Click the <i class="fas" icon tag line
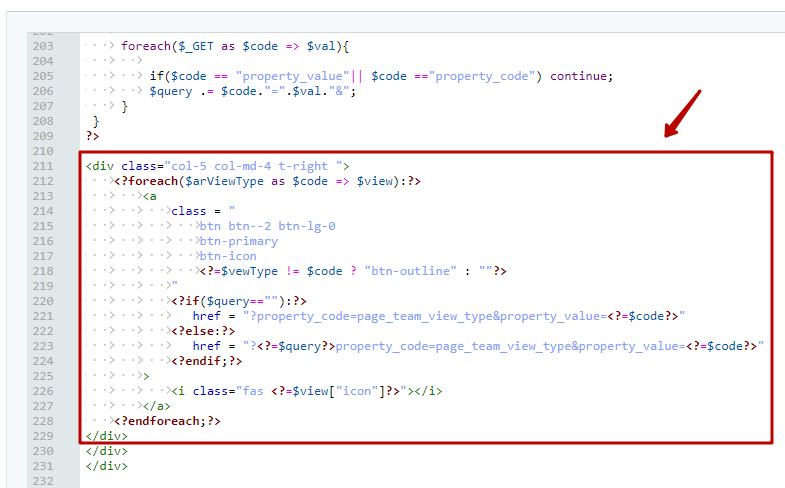This screenshot has width=785, height=488. (x=306, y=391)
